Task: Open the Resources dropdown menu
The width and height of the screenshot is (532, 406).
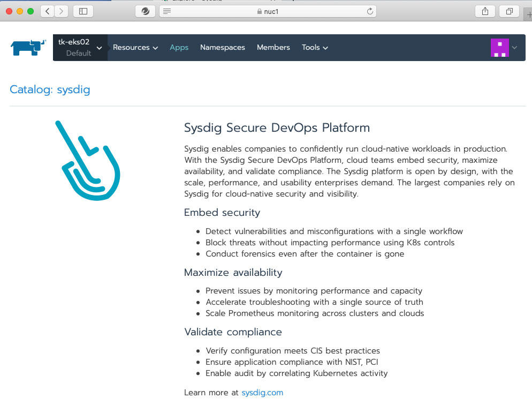Action: tap(135, 48)
